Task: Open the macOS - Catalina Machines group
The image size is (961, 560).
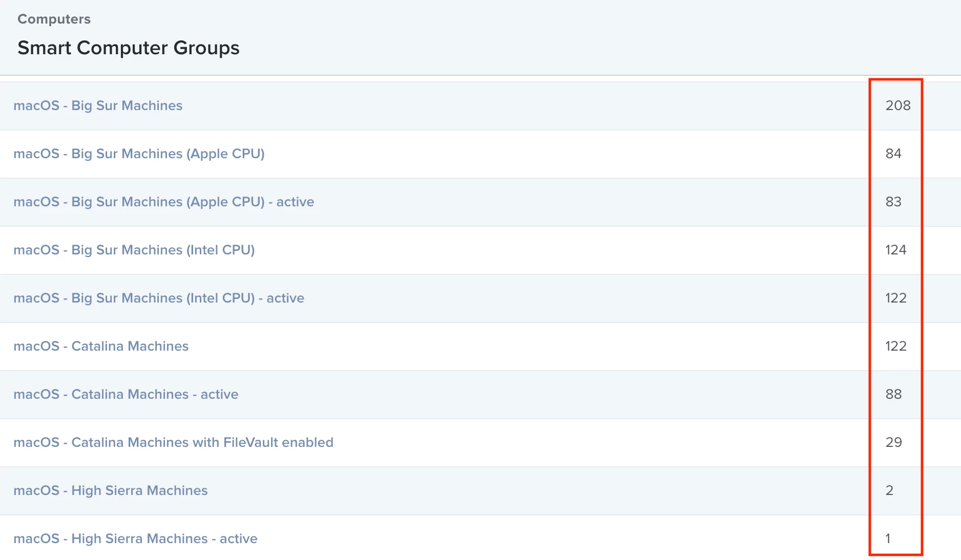Action: (x=101, y=346)
